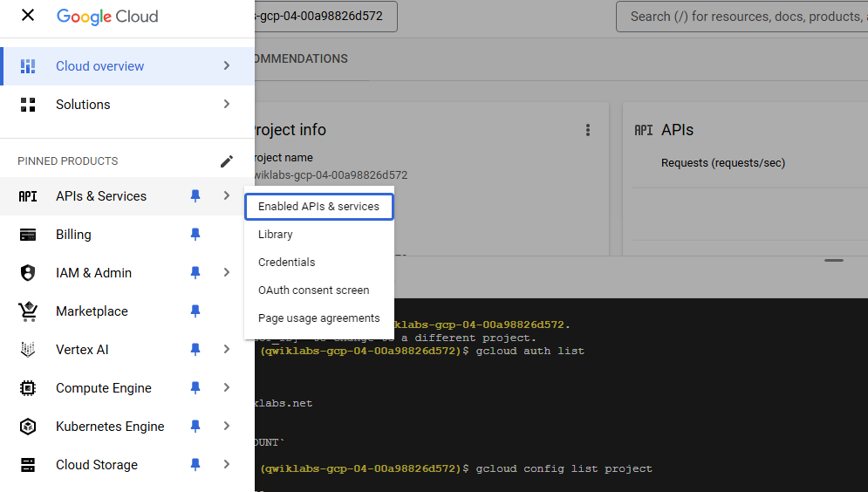Expand Compute Engine submenu chevron
The image size is (868, 492).
[227, 387]
